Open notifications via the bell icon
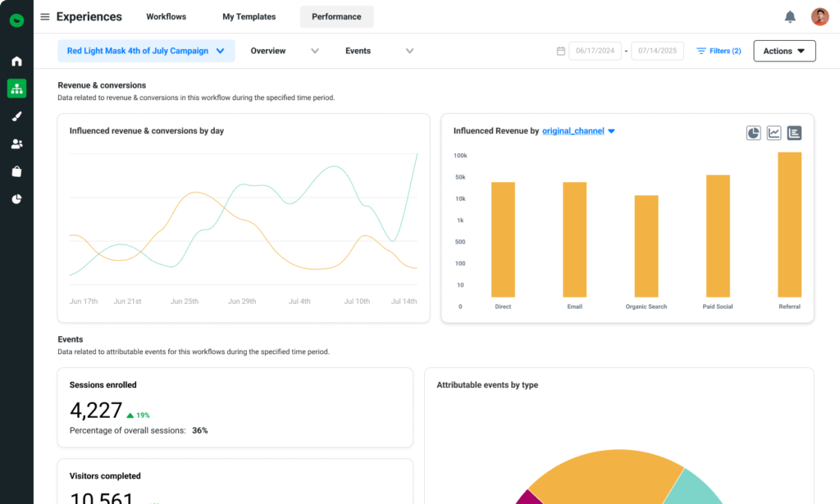840x504 pixels. tap(789, 16)
